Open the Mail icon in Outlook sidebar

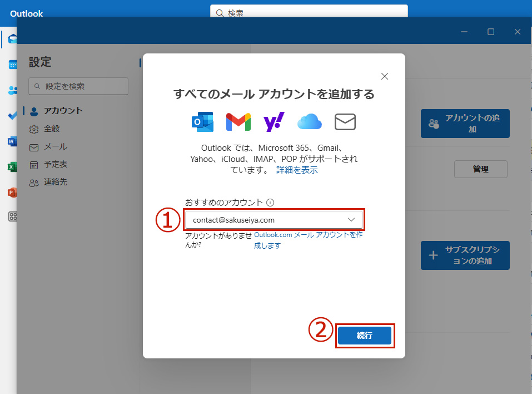point(13,39)
